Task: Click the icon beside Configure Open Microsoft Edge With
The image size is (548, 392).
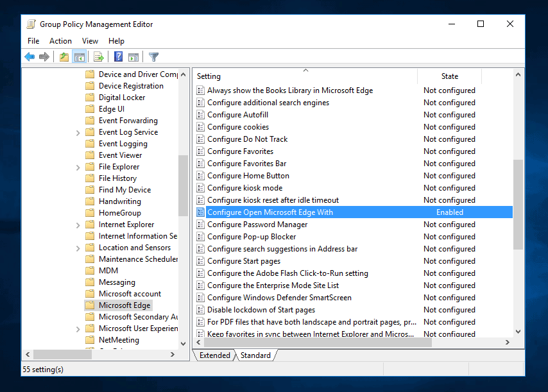Action: 200,212
